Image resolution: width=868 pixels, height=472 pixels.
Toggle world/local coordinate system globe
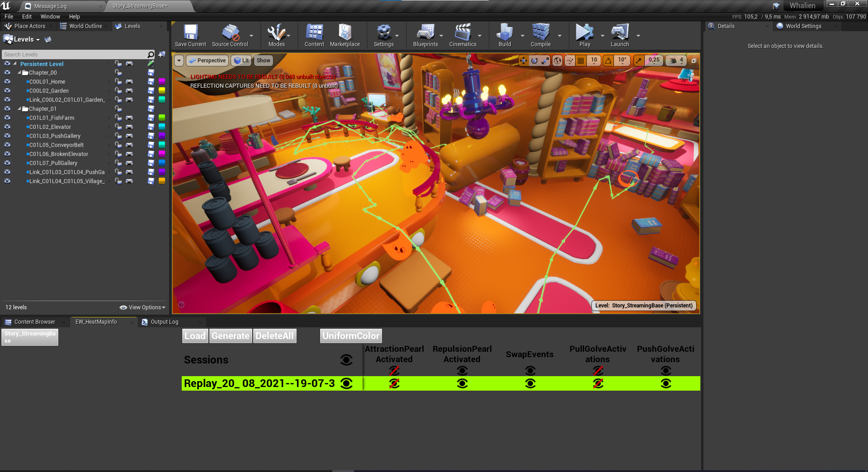pyautogui.click(x=557, y=61)
